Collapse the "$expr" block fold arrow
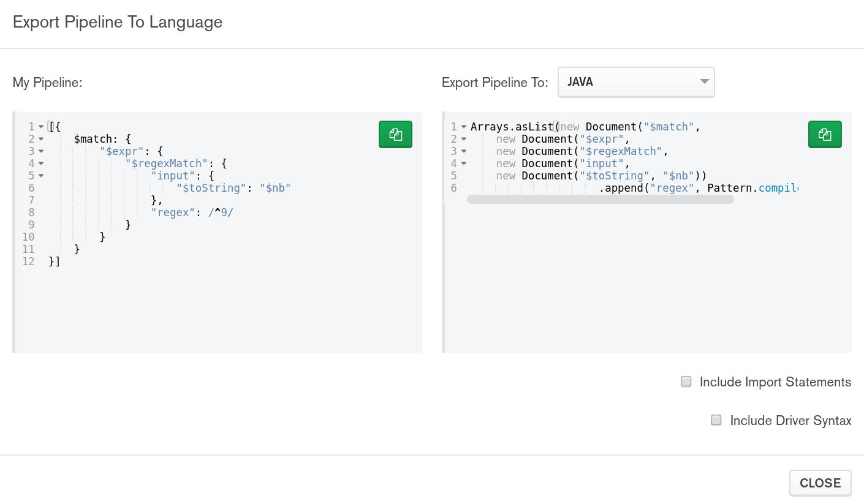Viewport: 864px width, 504px height. [40, 151]
